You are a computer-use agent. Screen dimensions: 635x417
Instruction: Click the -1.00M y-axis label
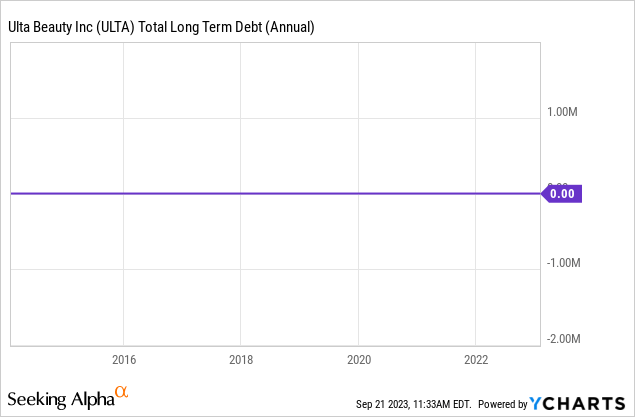pyautogui.click(x=563, y=263)
